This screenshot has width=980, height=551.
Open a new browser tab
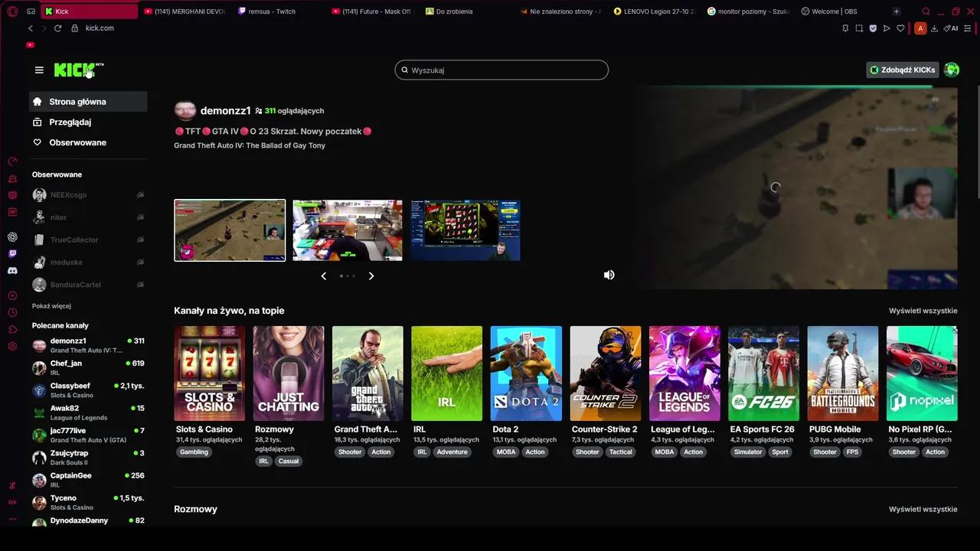pos(896,11)
